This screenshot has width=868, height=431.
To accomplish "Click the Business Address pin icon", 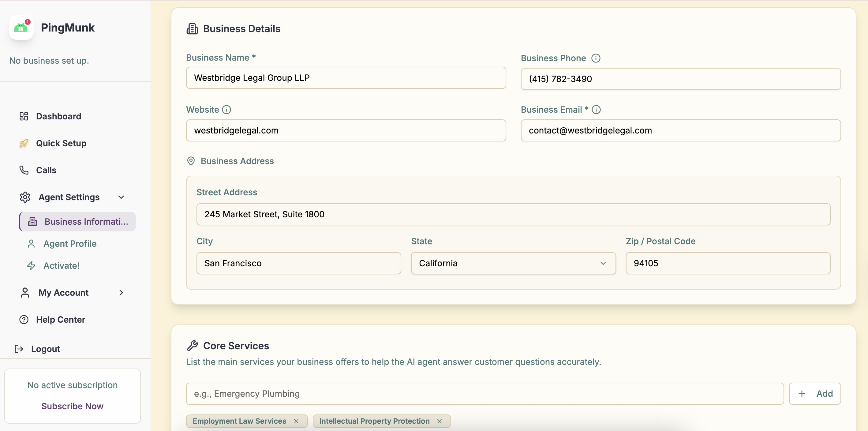I will point(191,161).
